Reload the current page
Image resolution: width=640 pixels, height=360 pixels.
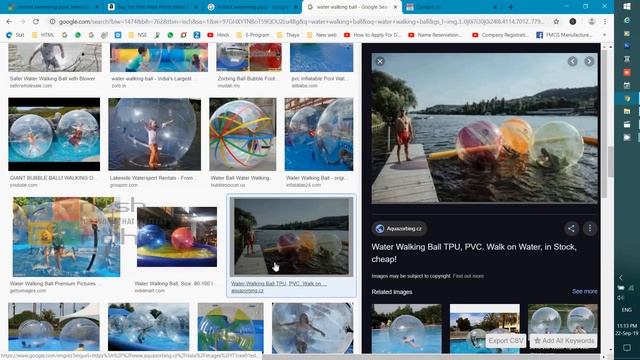tap(36, 21)
